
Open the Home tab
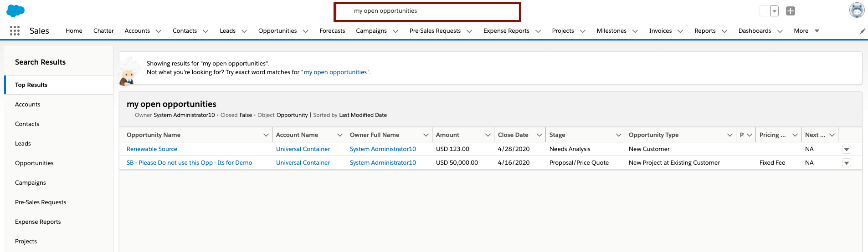coord(74,31)
